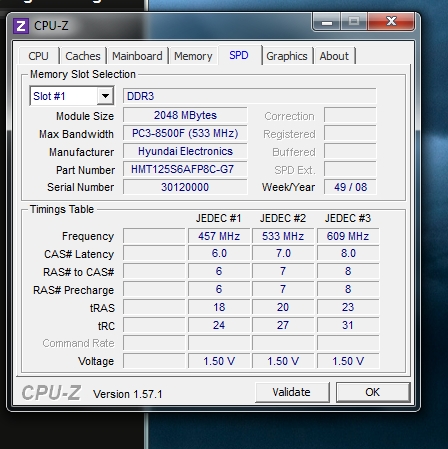Click the OK button
The height and width of the screenshot is (449, 448).
tap(373, 392)
